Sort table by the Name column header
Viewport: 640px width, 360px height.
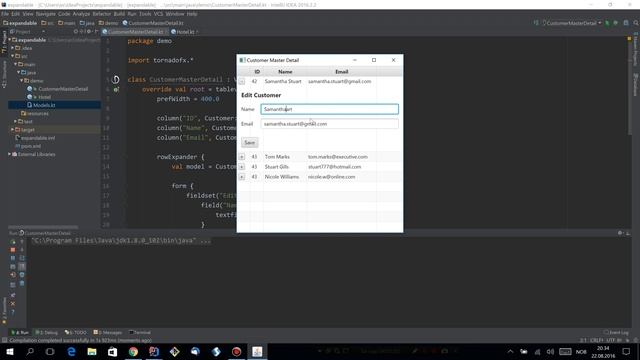(x=285, y=72)
